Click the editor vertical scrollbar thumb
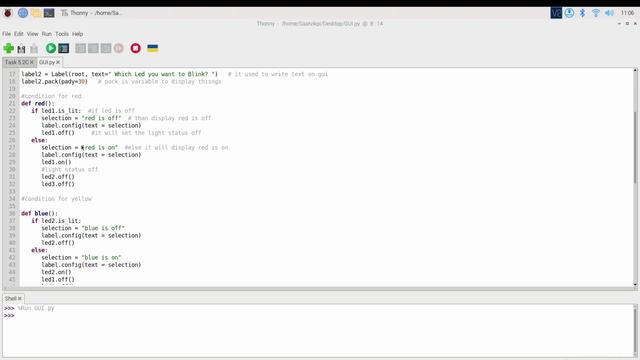 click(x=635, y=148)
